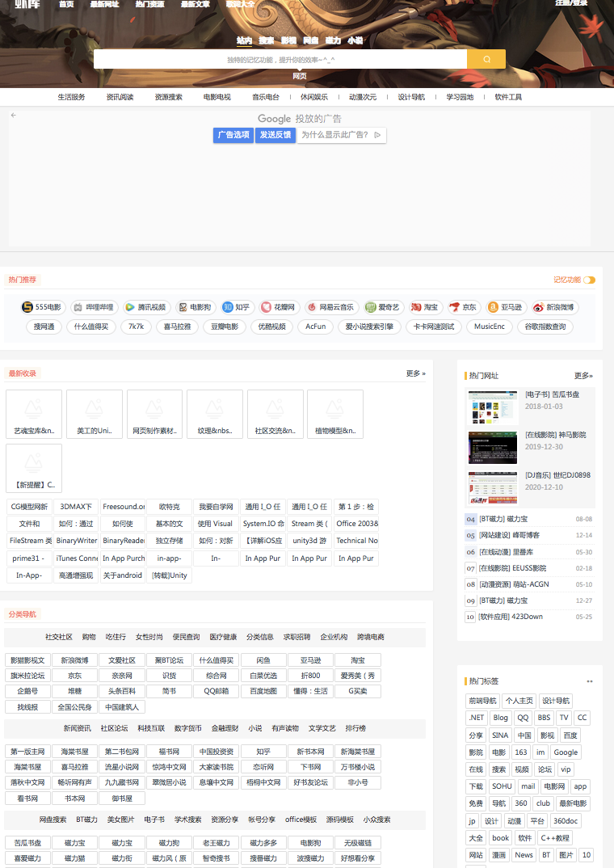Open 亚马逊 shortcut
This screenshot has width=614, height=868.
pos(505,307)
